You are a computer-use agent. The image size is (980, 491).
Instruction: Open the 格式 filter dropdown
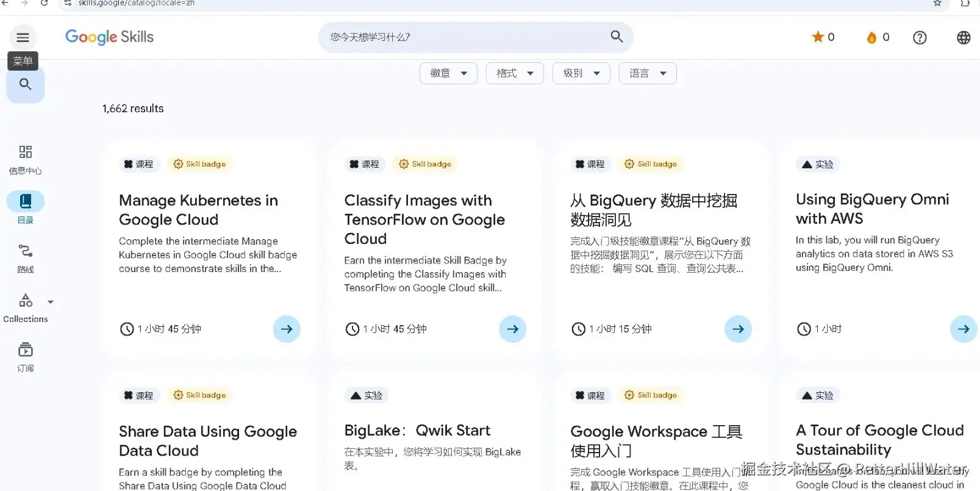point(515,73)
